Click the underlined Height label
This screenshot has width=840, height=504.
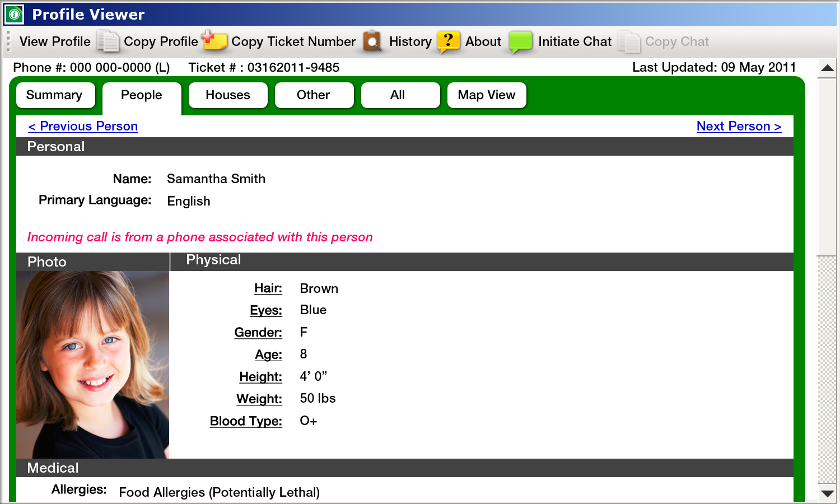pyautogui.click(x=261, y=377)
